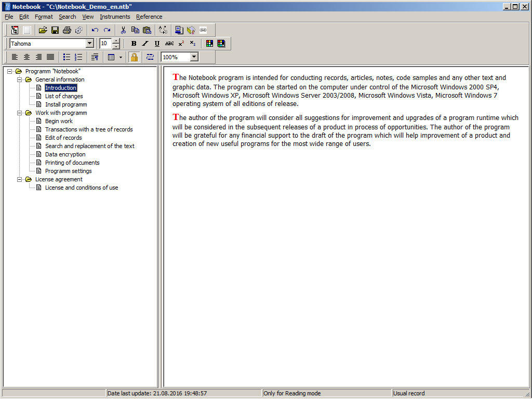This screenshot has height=399, width=532.
Task: Collapse the Programm "Notebook" root node
Action: click(x=10, y=71)
